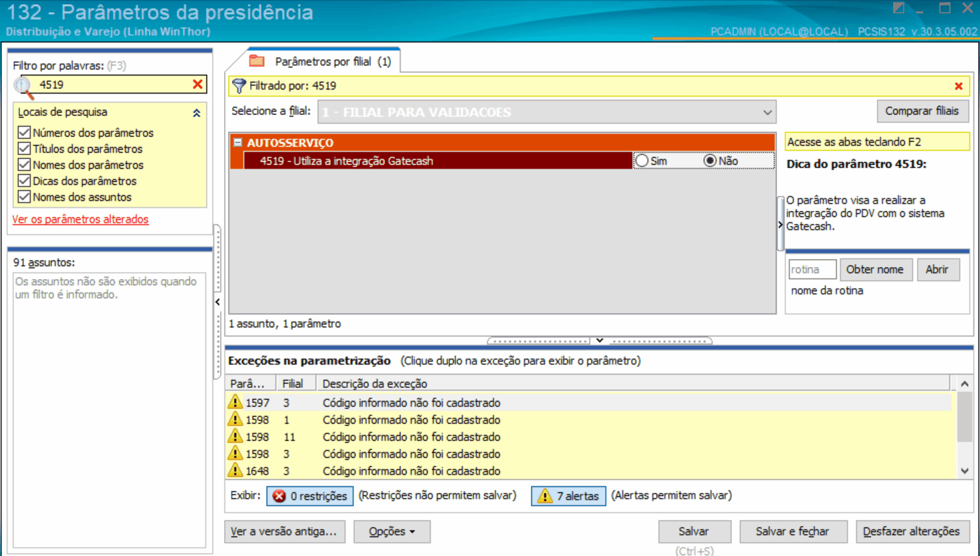The width and height of the screenshot is (980, 556).
Task: Click the folder icon on Parâmetros tab
Action: pos(257,62)
